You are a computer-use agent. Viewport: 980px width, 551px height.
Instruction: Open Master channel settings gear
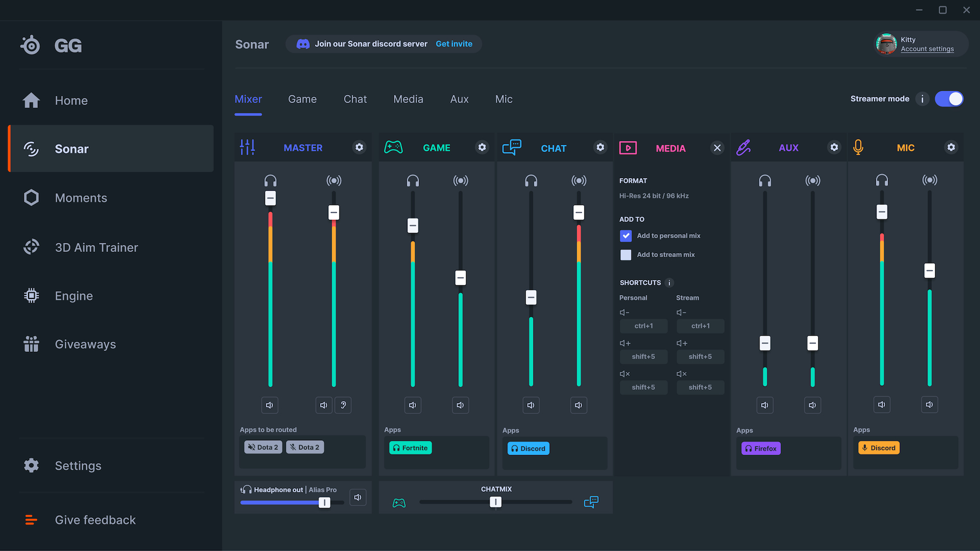(359, 147)
